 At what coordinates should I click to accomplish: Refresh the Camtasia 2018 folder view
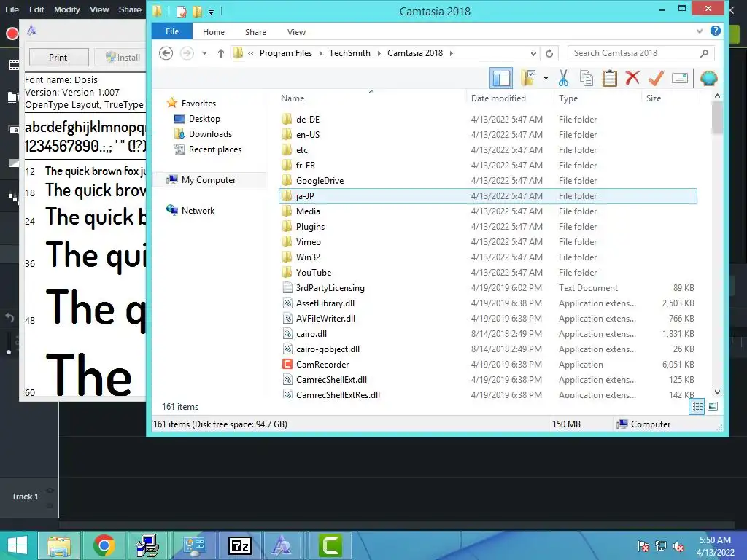(x=549, y=53)
